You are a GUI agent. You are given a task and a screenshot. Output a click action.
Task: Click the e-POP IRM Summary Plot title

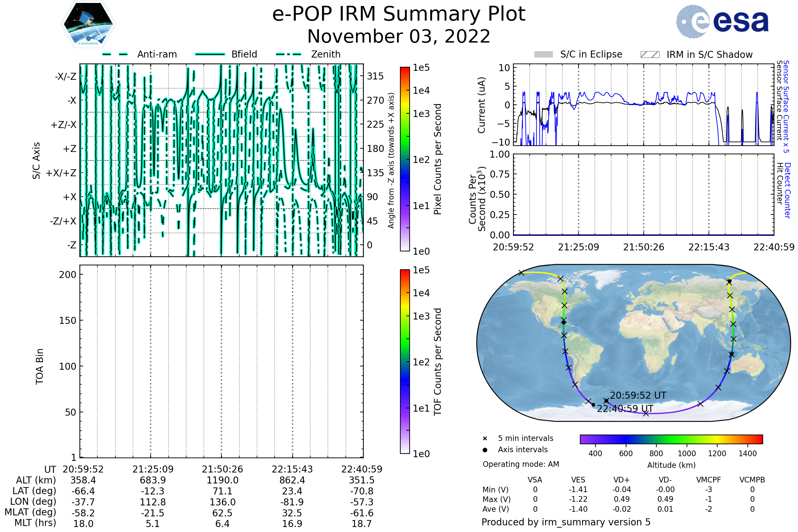[399, 14]
